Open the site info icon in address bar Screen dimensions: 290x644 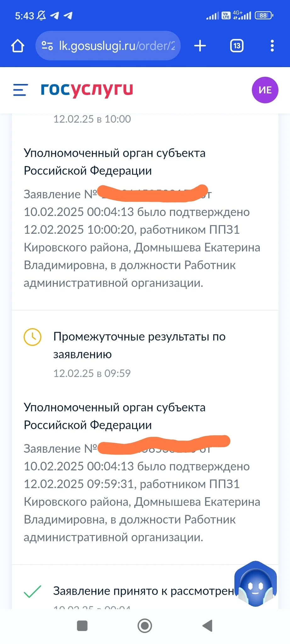[47, 46]
